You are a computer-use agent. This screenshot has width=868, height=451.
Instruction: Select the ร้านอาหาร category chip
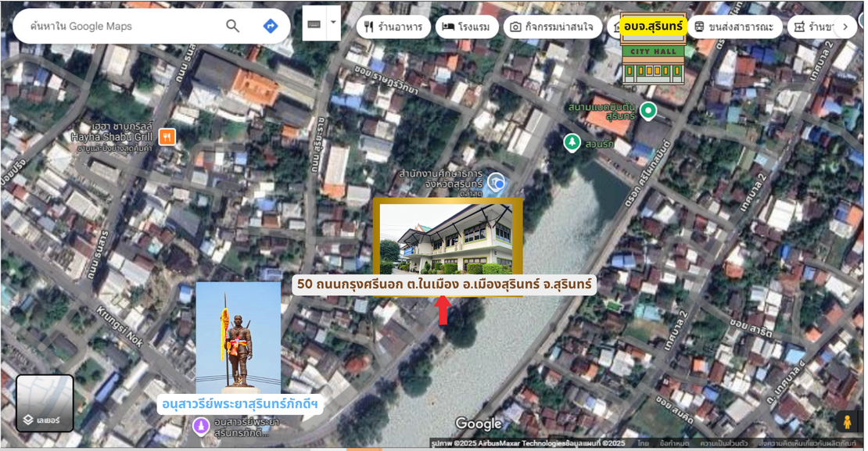393,27
